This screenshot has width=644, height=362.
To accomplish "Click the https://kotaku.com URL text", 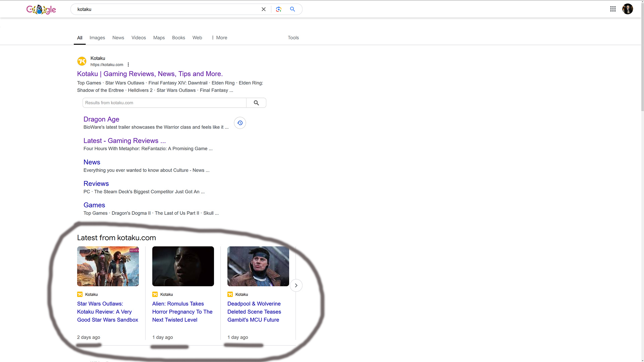I will pos(107,65).
